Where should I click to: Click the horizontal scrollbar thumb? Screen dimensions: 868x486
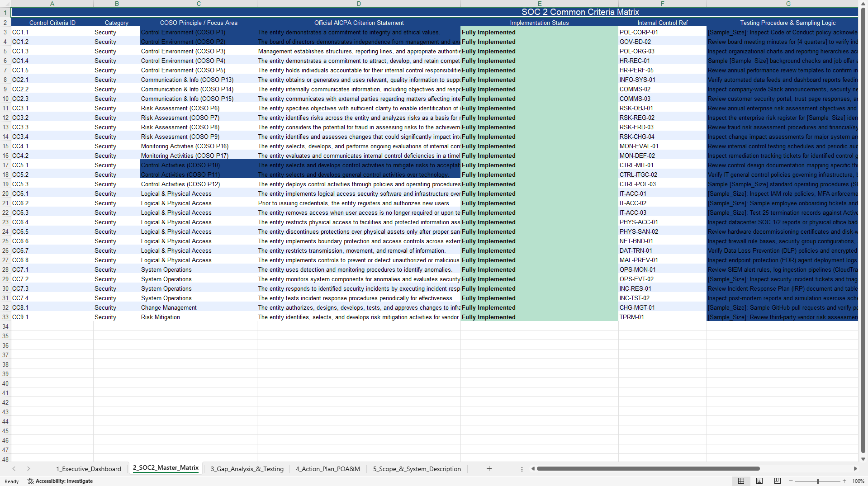pos(648,469)
